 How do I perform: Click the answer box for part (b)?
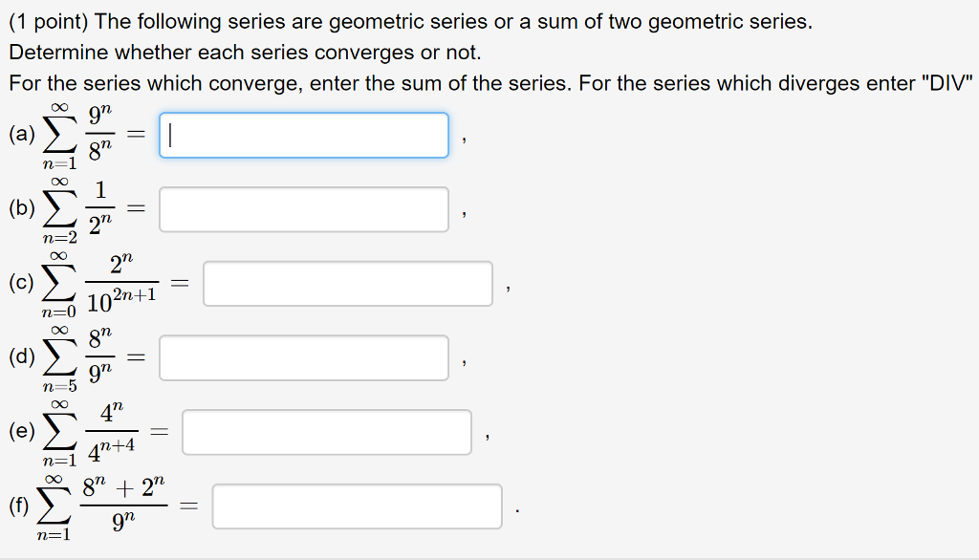304,208
